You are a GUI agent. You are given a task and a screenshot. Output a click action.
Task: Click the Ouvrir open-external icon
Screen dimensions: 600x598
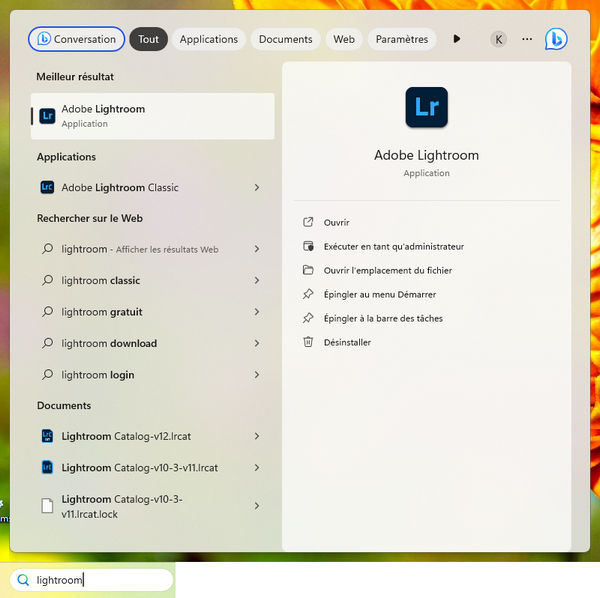coord(308,222)
